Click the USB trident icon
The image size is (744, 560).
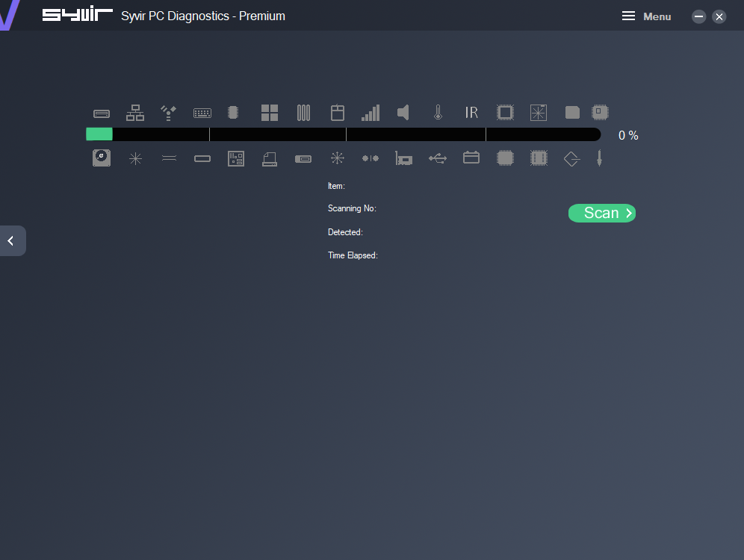[438, 158]
